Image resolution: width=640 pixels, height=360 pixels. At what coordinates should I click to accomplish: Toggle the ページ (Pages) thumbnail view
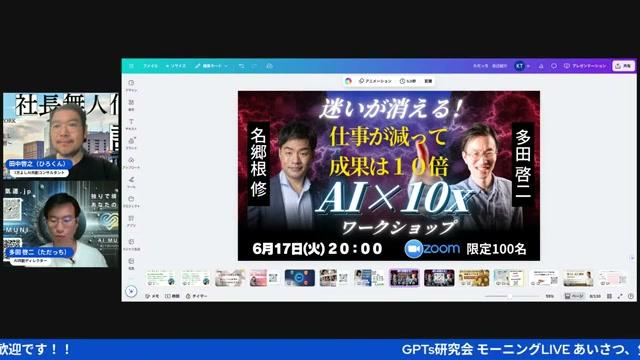(x=574, y=296)
